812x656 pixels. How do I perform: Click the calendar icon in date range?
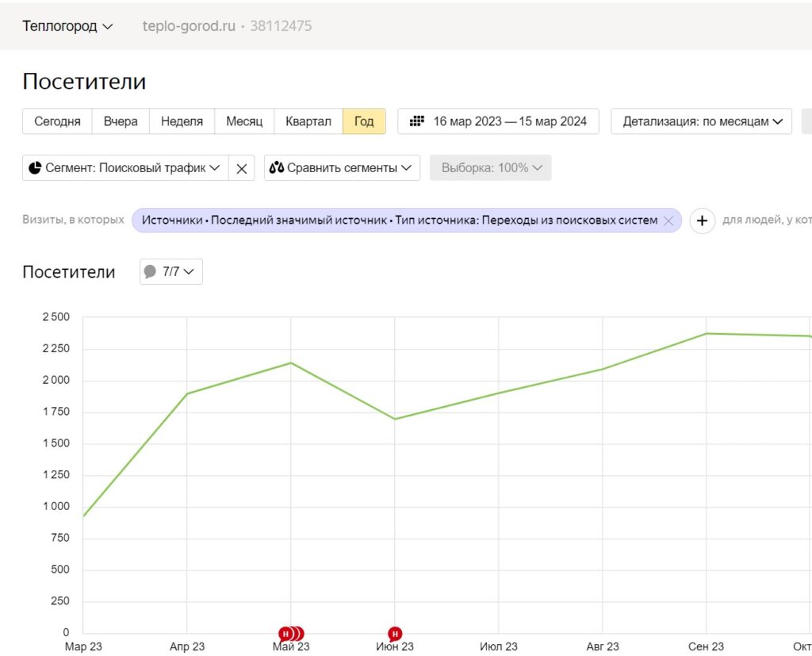417,121
